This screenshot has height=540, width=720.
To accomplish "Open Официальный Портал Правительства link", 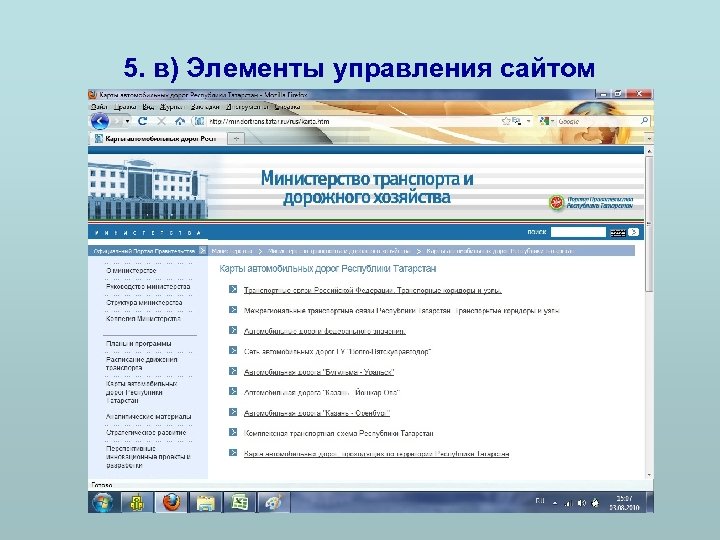I will (144, 251).
